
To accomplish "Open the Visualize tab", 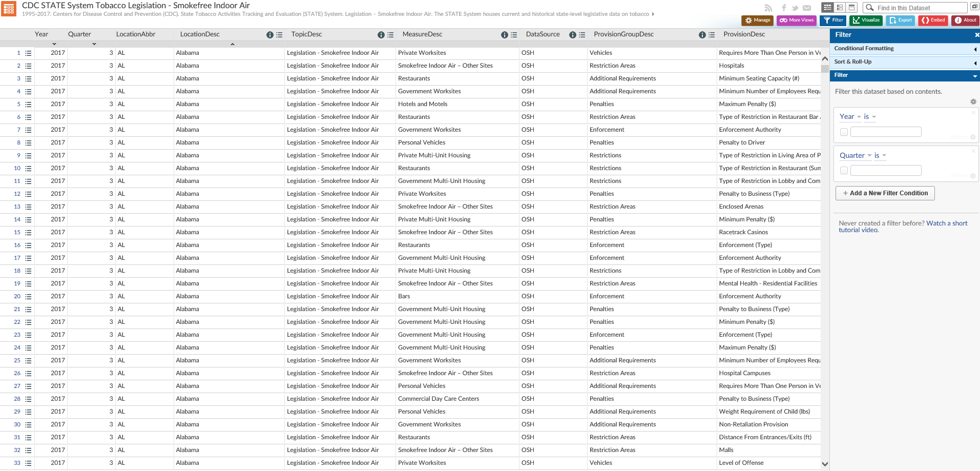I will 866,21.
